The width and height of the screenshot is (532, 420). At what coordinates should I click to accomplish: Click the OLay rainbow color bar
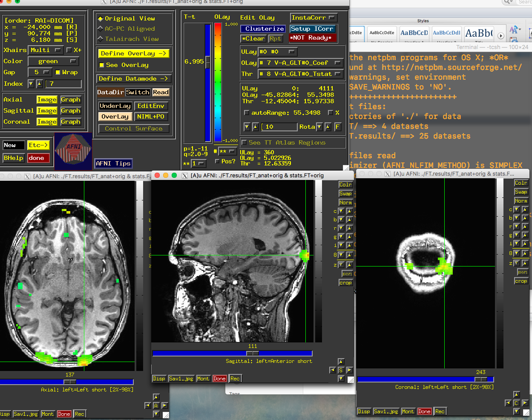click(218, 82)
